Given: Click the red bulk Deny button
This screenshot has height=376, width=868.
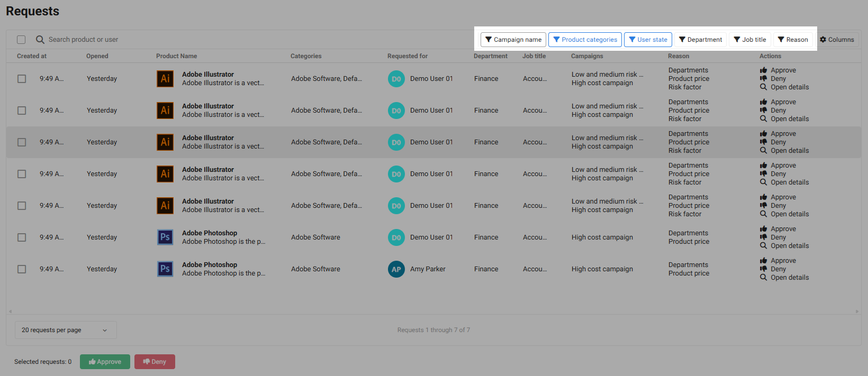Looking at the screenshot, I should pyautogui.click(x=155, y=362).
